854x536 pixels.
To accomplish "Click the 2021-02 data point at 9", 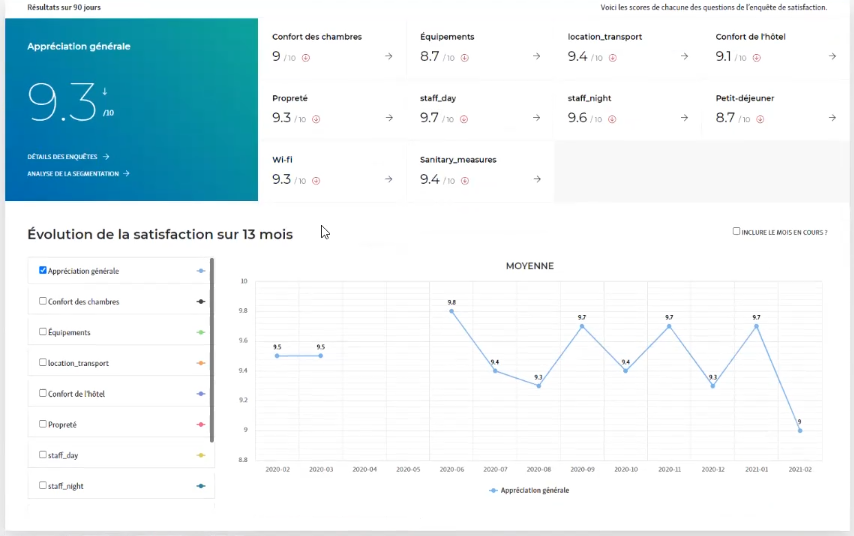I will coord(800,431).
